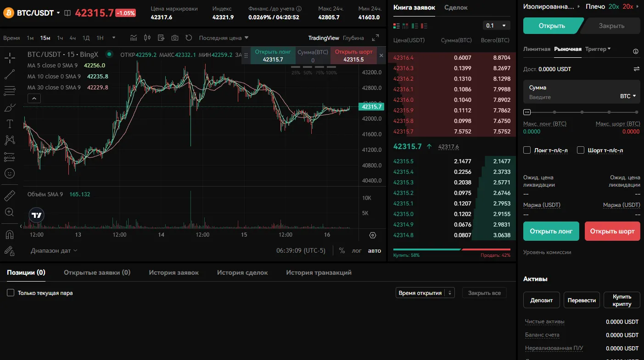Image resolution: width=644 pixels, height=360 pixels.
Task: Enable the Шорт т-п/с-л checkbox
Action: click(581, 150)
